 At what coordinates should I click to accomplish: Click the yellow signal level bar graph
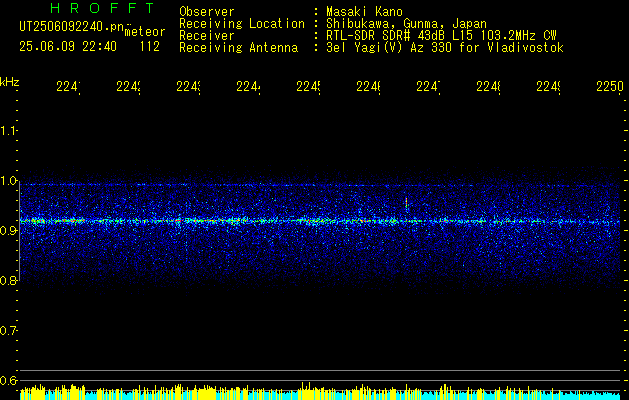click(320, 392)
